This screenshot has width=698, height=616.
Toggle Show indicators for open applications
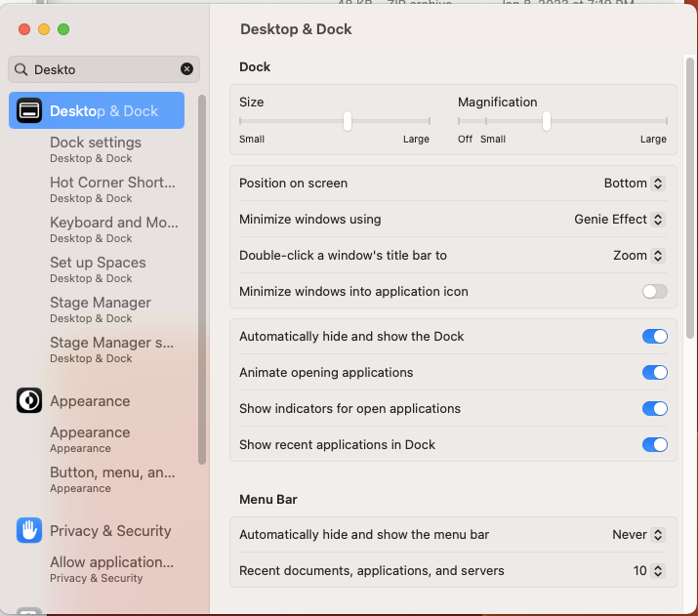(654, 409)
